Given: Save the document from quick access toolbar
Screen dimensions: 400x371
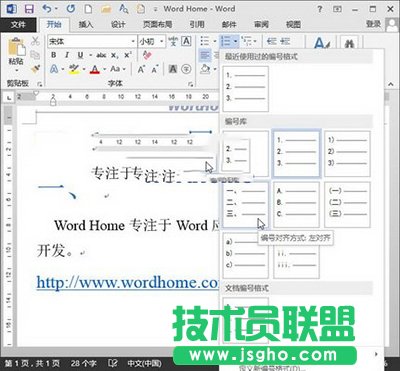Looking at the screenshot, I should click(29, 9).
